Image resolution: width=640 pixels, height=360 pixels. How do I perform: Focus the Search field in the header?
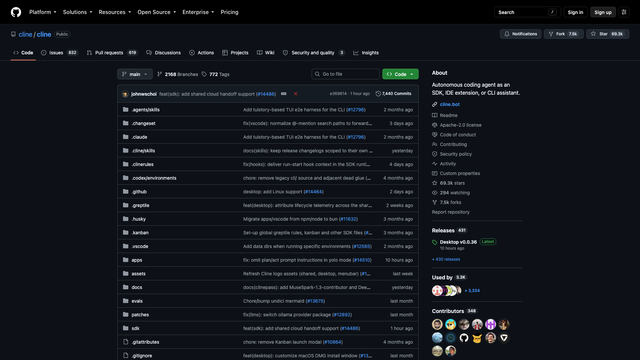527,12
